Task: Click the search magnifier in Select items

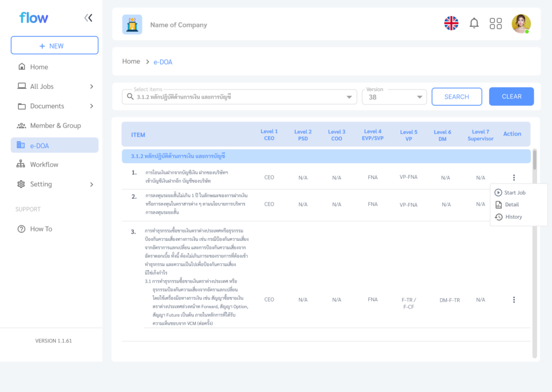Action: (130, 97)
